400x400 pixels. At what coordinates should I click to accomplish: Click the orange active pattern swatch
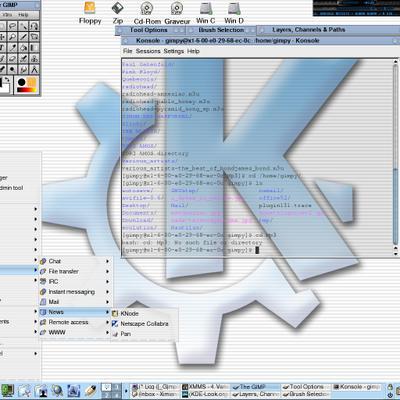coord(32,82)
